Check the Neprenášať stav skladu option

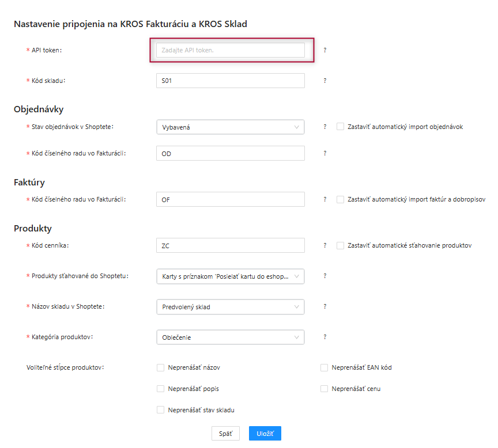[160, 410]
